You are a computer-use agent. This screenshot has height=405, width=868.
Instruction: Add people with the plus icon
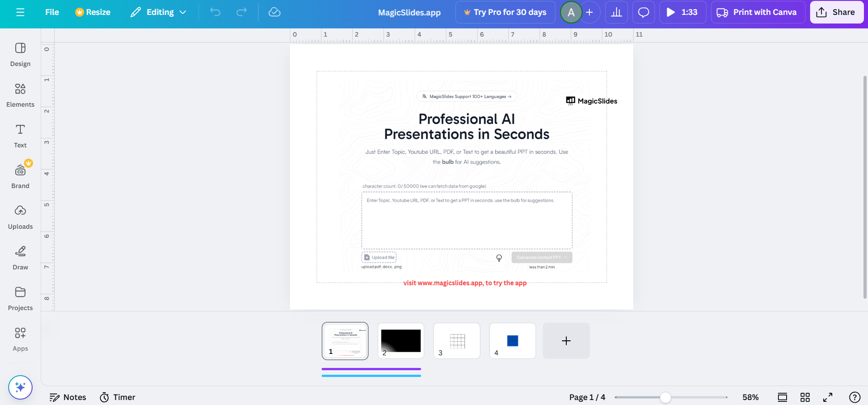[x=589, y=12]
